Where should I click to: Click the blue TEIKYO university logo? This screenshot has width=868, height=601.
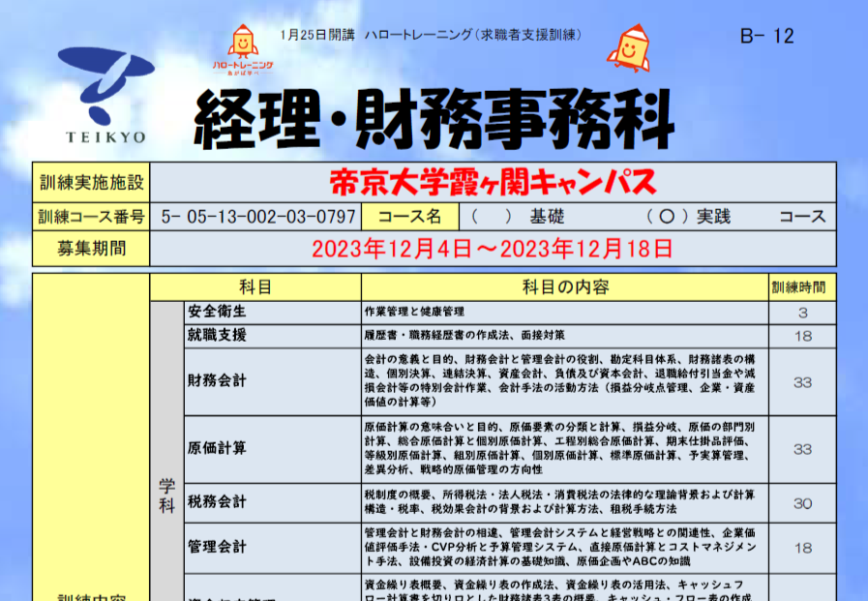[x=105, y=95]
